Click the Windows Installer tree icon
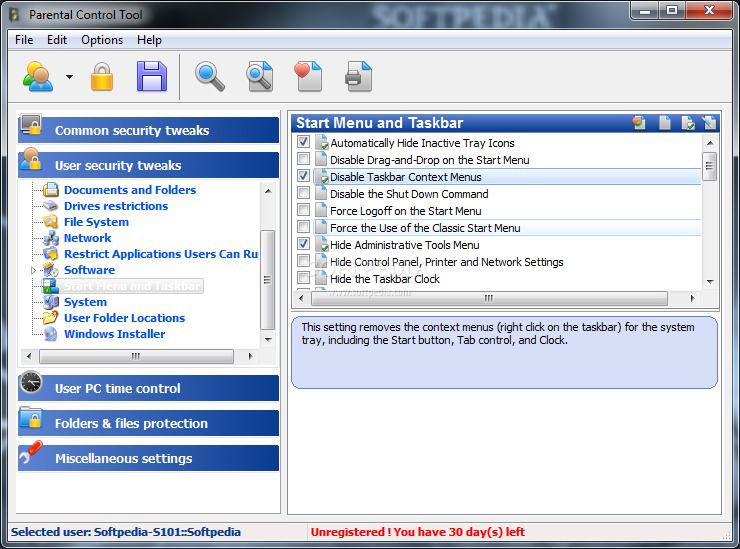The width and height of the screenshot is (740, 549). click(x=50, y=334)
